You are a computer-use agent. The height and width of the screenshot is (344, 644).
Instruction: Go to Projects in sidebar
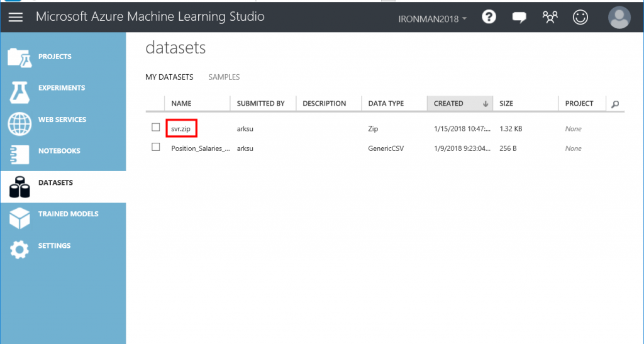pyautogui.click(x=55, y=57)
